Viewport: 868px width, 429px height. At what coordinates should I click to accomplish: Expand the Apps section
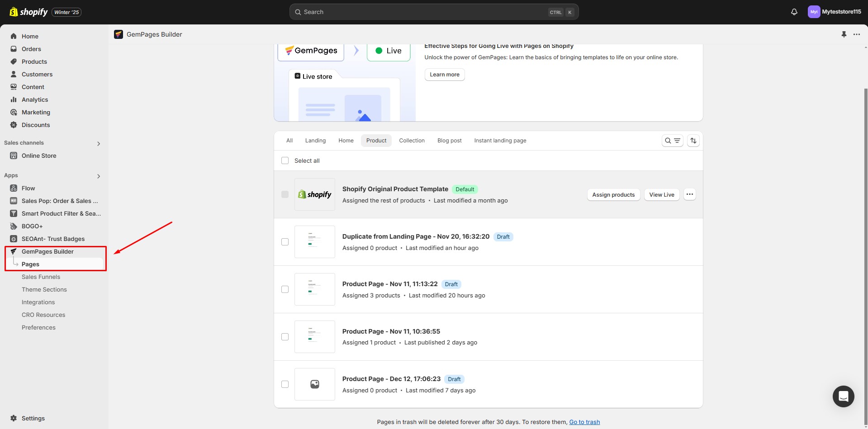point(98,176)
